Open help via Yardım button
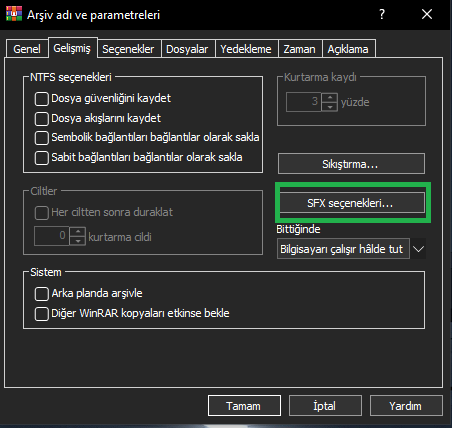 pyautogui.click(x=406, y=406)
